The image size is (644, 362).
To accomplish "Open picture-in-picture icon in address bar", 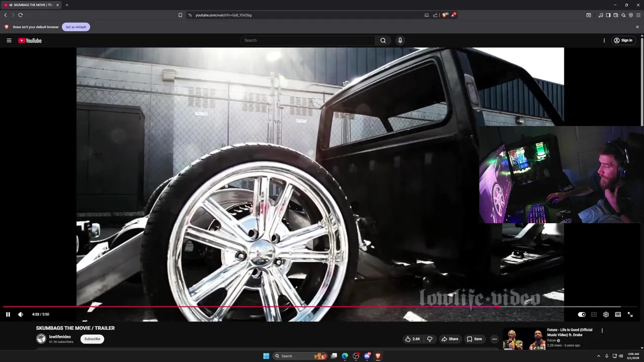I will click(427, 15).
